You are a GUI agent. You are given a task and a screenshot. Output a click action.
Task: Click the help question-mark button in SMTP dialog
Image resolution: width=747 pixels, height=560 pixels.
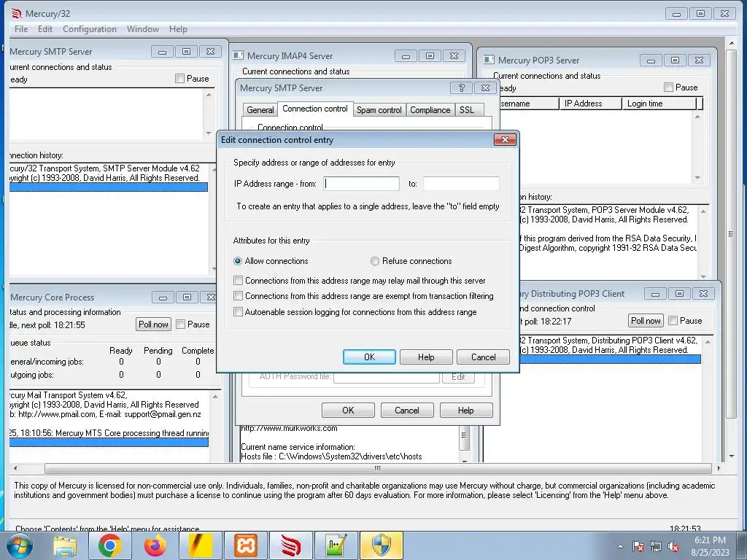[x=461, y=87]
